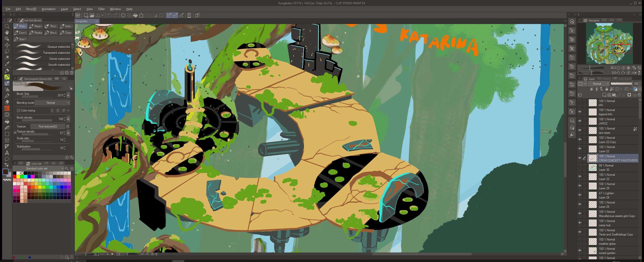Show the hidden weather globe layer
The height and width of the screenshot is (262, 644).
[580, 241]
